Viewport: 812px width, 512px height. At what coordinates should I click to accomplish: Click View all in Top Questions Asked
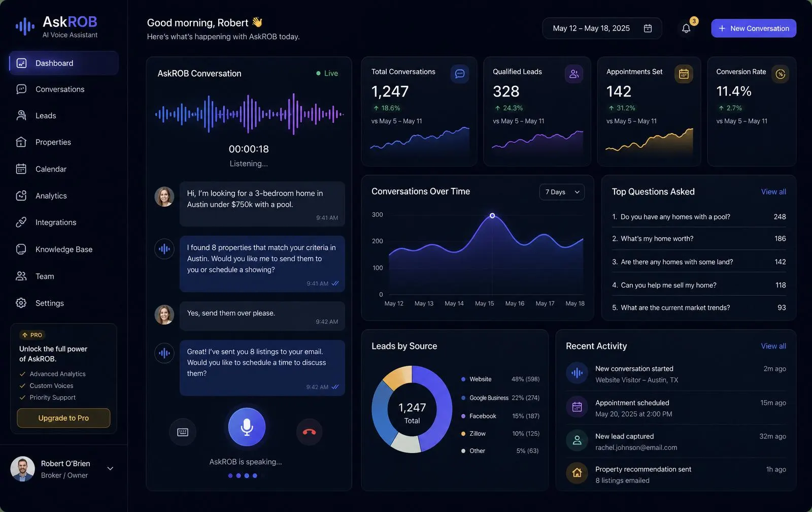[x=773, y=191]
